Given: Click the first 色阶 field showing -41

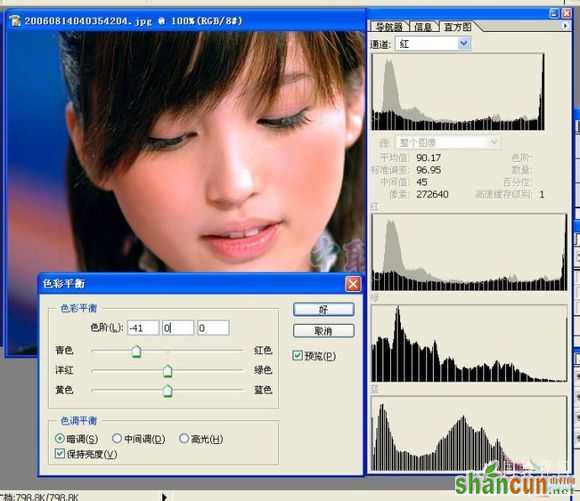Looking at the screenshot, I should 143,328.
